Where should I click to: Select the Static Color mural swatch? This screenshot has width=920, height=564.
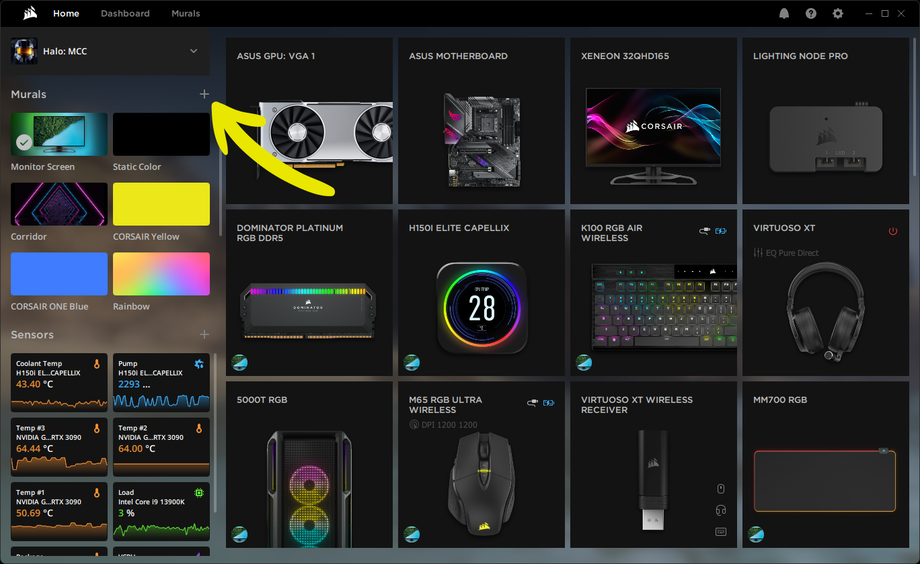(x=161, y=134)
